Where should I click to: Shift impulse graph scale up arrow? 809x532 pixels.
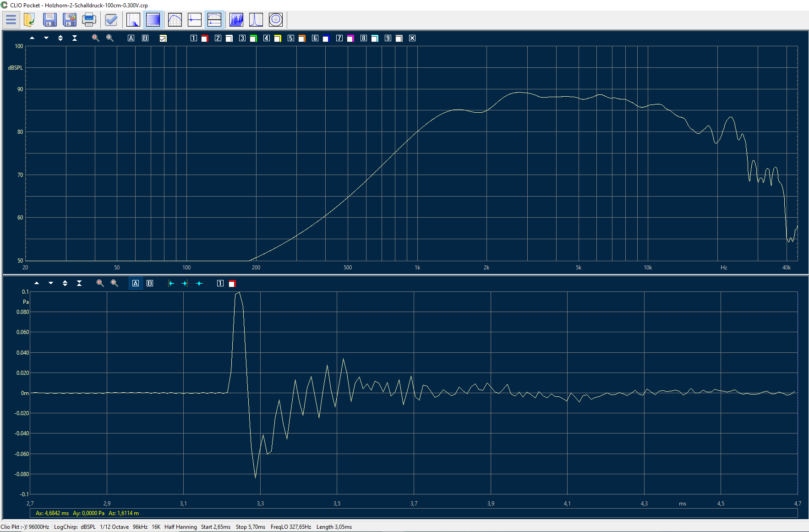[37, 283]
